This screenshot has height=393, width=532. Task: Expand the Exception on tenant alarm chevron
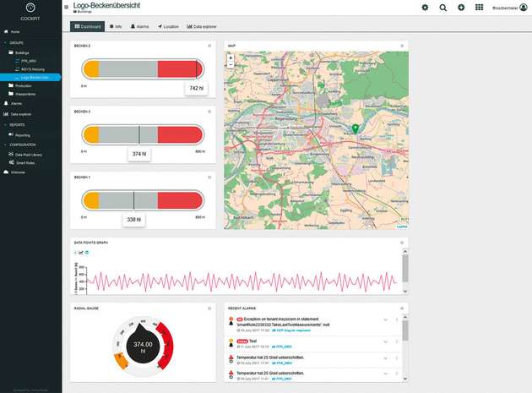point(385,320)
